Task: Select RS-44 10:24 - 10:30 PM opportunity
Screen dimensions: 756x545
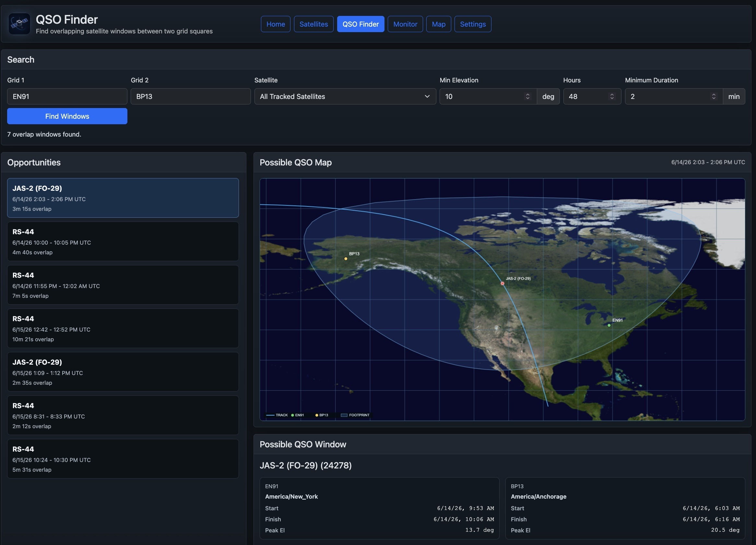Action: [x=123, y=459]
